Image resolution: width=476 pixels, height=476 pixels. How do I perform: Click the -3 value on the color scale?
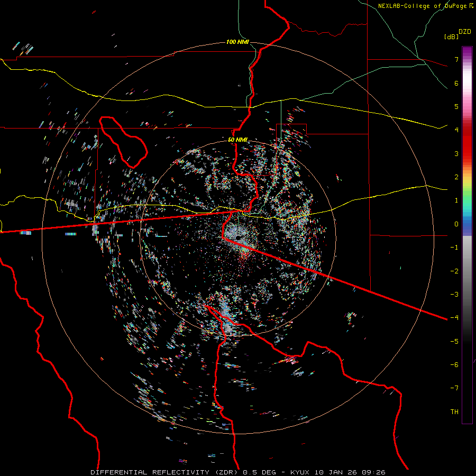coord(454,295)
